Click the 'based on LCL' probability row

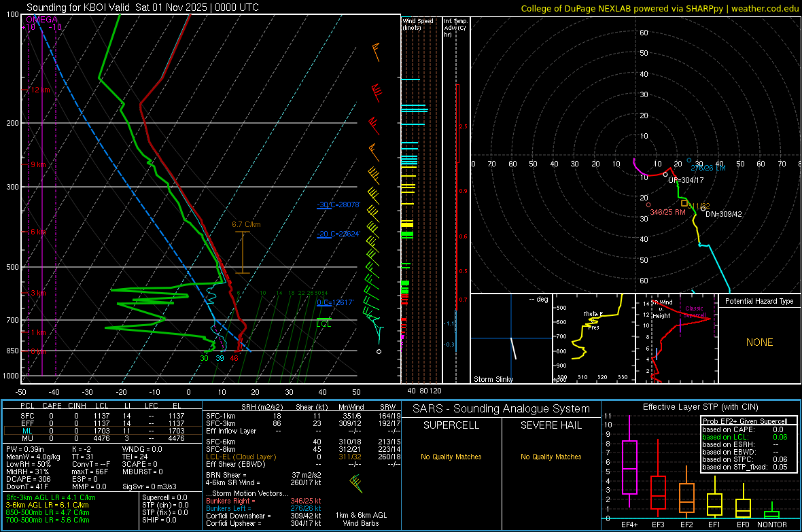click(745, 437)
